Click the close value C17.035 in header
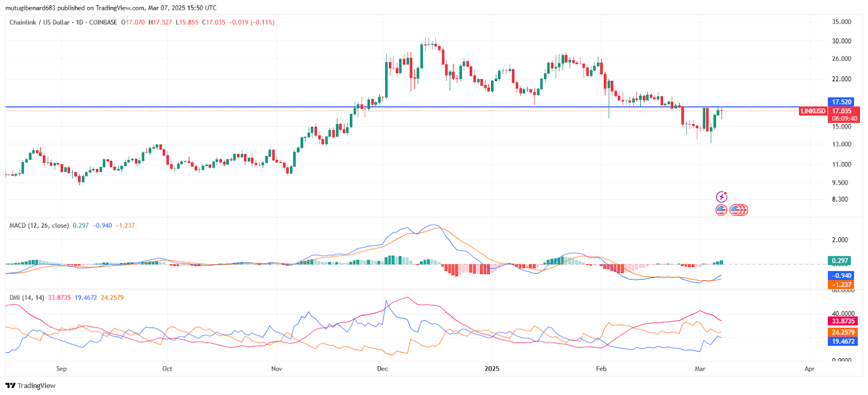The image size is (868, 395). (x=214, y=22)
